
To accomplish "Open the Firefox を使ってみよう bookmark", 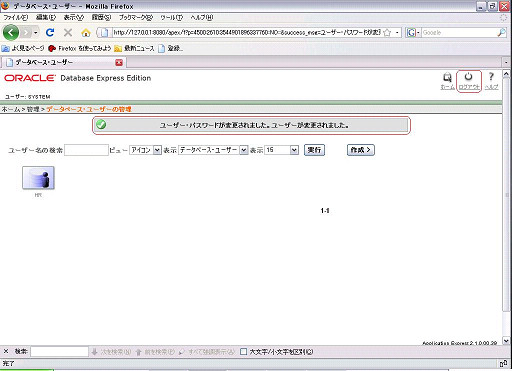I will 80,48.
